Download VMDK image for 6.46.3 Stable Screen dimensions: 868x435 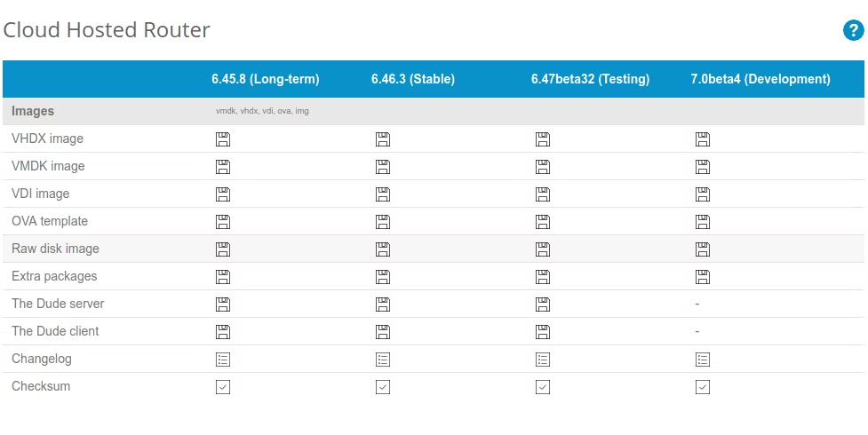383,167
